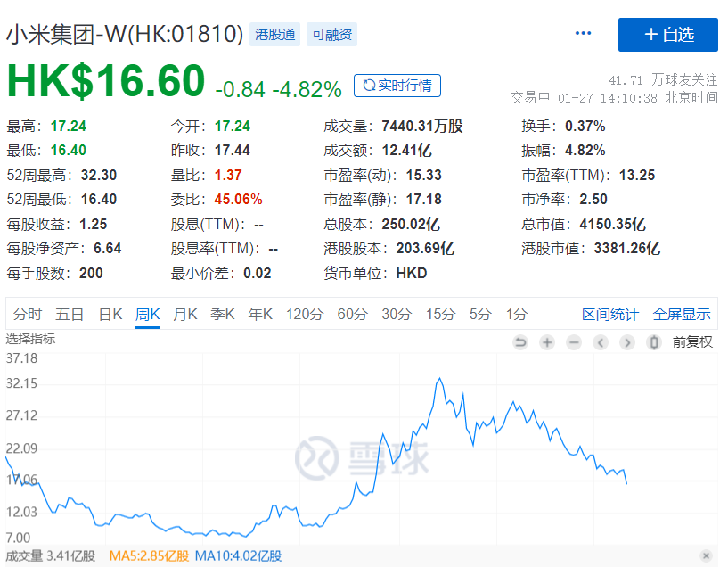This screenshot has height=567, width=728.
Task: Open the three-dot more options menu
Action: pyautogui.click(x=583, y=34)
